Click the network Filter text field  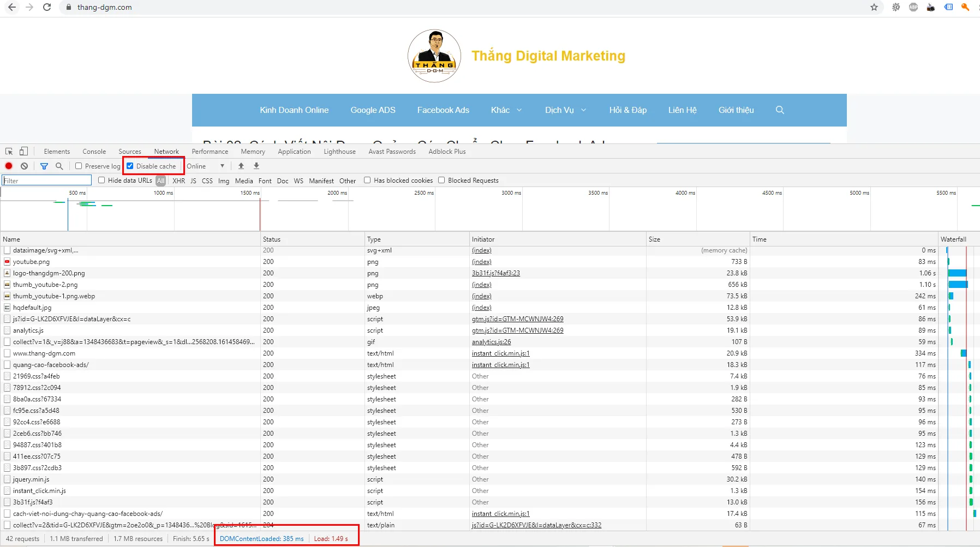(x=47, y=181)
